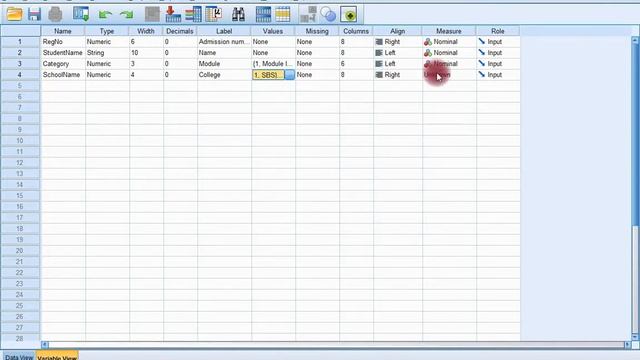Select row header 3
The height and width of the screenshot is (360, 640).
point(20,64)
